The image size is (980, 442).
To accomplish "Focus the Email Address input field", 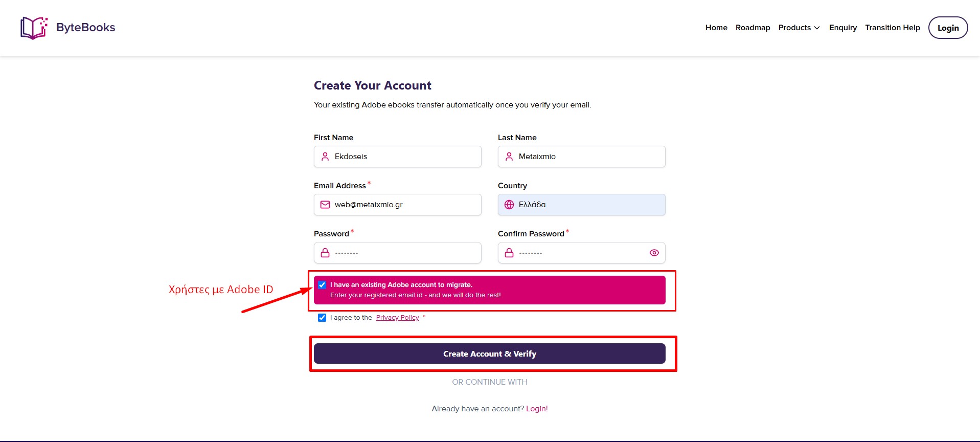I will [x=398, y=205].
